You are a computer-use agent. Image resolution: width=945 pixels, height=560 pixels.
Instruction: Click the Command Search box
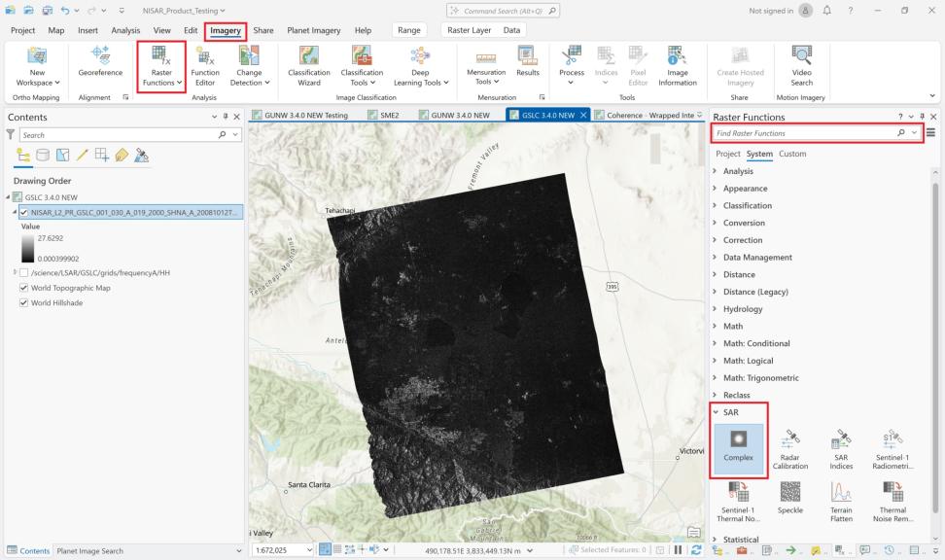coord(503,11)
